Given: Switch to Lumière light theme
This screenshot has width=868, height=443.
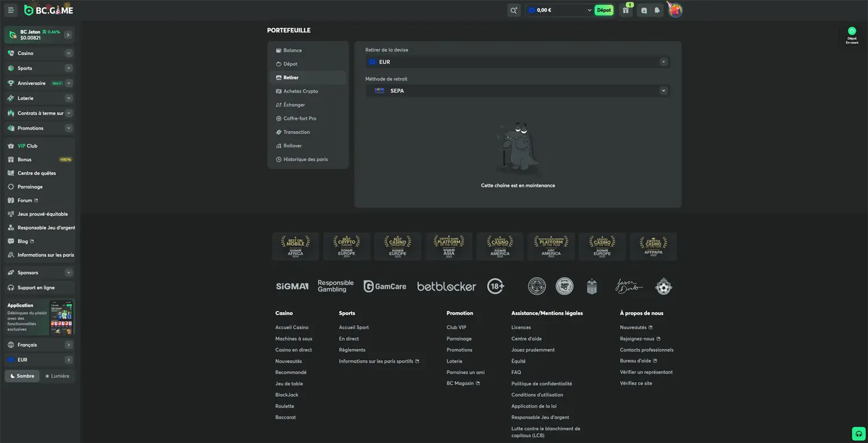Looking at the screenshot, I should tap(57, 376).
